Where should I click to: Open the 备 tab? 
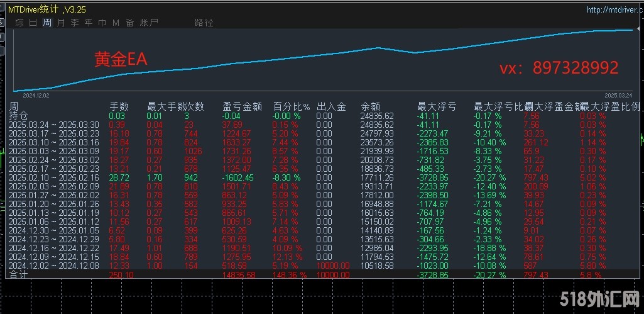point(129,23)
